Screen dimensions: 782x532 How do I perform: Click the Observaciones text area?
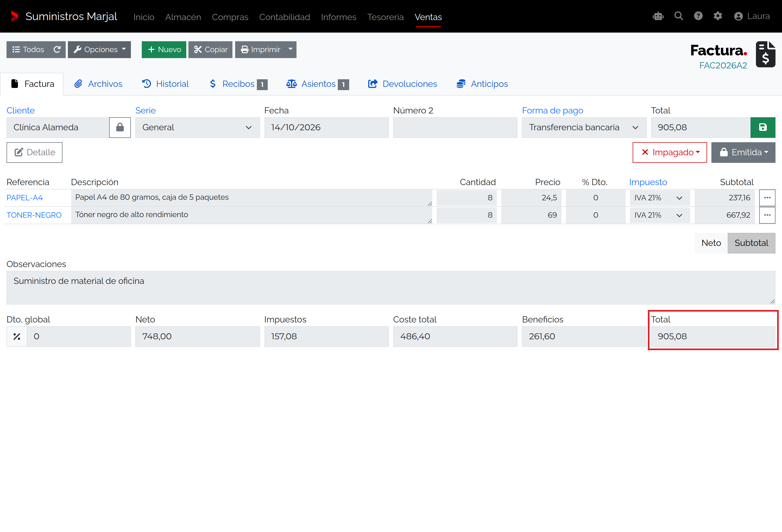click(391, 288)
